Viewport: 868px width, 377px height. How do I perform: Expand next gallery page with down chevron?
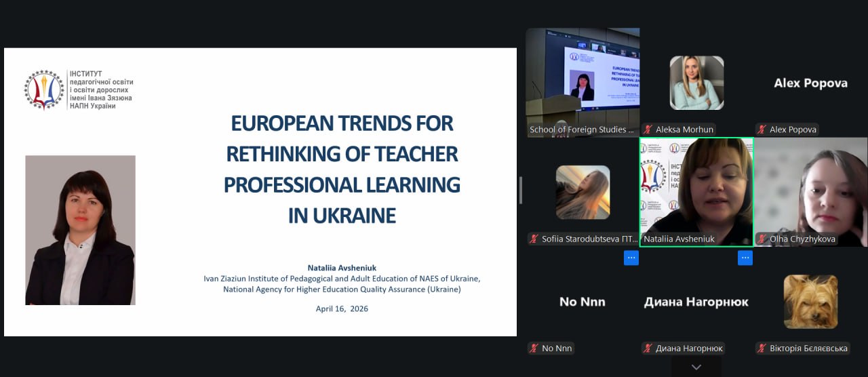point(696,367)
